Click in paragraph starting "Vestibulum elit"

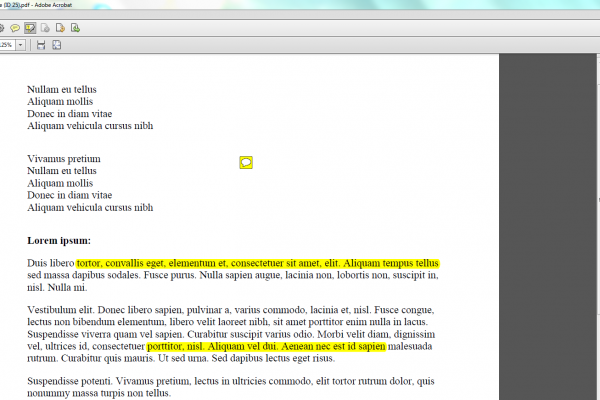(x=230, y=322)
